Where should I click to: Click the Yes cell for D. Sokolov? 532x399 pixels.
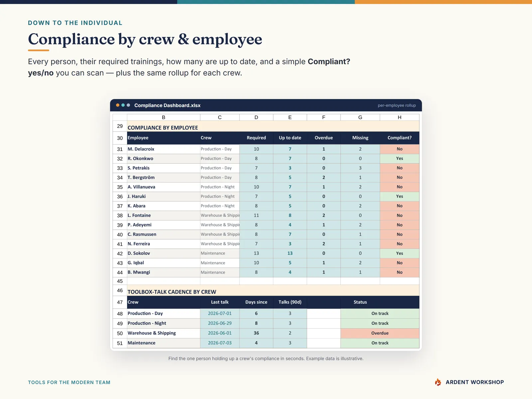click(x=400, y=253)
